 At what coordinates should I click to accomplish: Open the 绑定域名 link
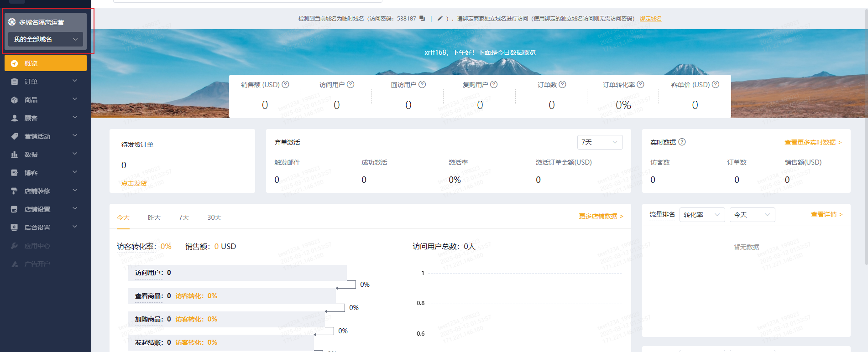pyautogui.click(x=651, y=19)
